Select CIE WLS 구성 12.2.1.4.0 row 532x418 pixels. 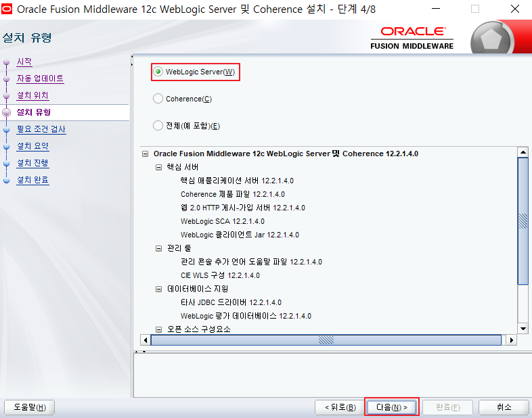tap(220, 275)
